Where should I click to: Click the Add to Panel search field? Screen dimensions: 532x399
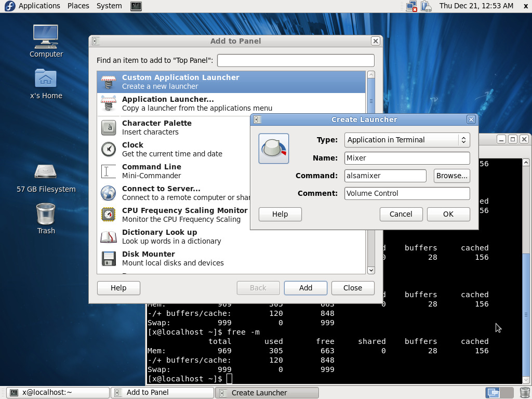(x=295, y=60)
